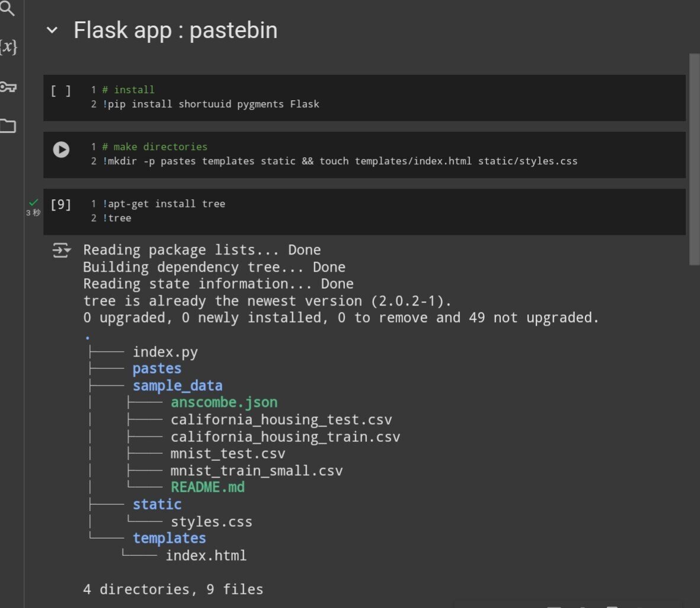This screenshot has height=608, width=700.
Task: Click mnist_train_small.csv entry
Action: click(x=257, y=470)
